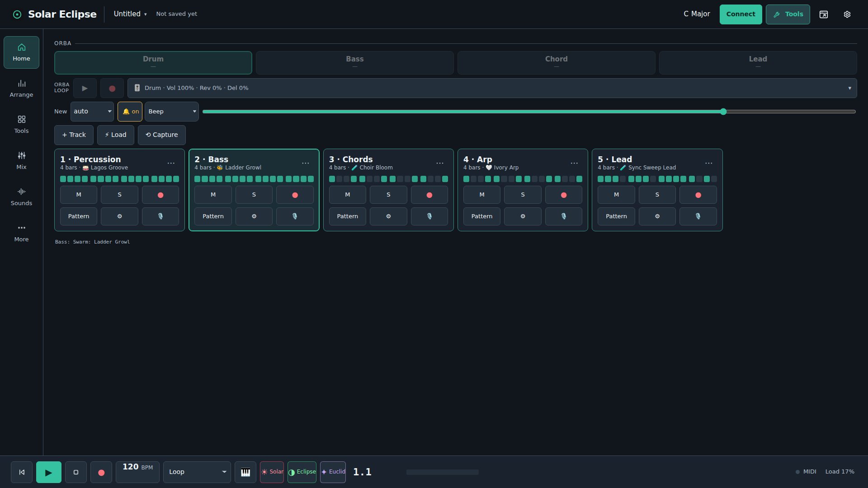This screenshot has height=488, width=868.
Task: Select the Drum Orba tab
Action: click(153, 63)
